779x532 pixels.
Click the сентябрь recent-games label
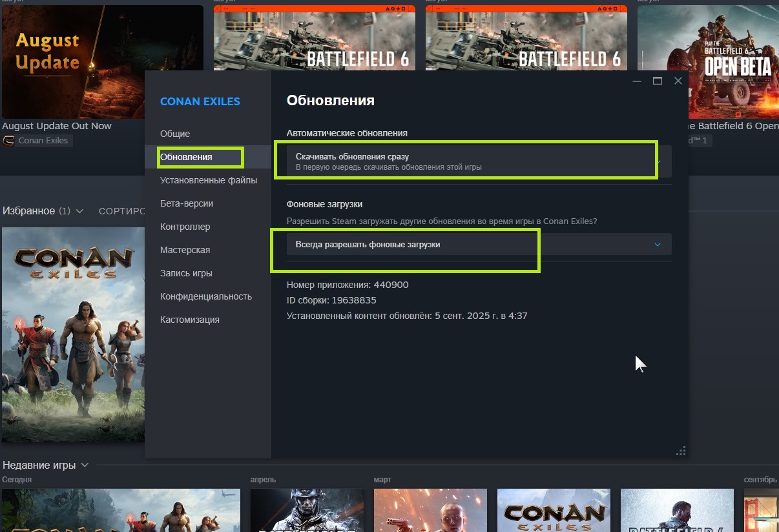[760, 480]
